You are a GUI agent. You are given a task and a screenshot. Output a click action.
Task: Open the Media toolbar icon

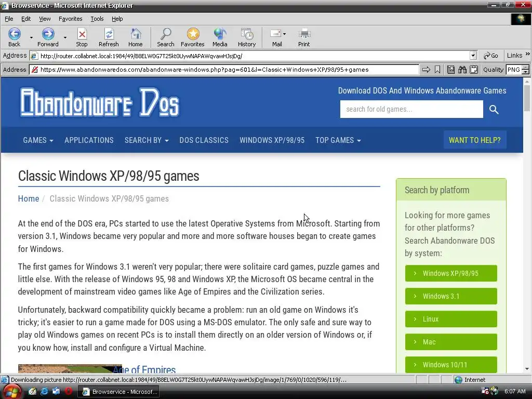tap(220, 34)
